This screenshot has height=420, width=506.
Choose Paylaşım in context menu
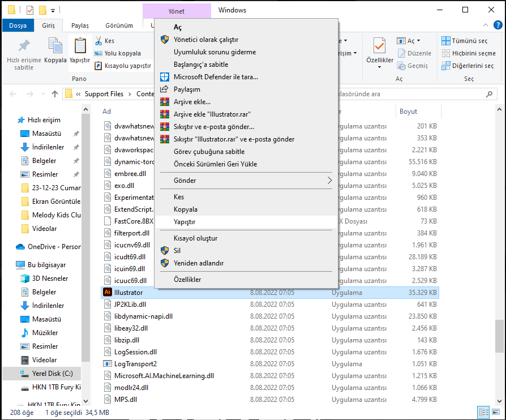246,89
